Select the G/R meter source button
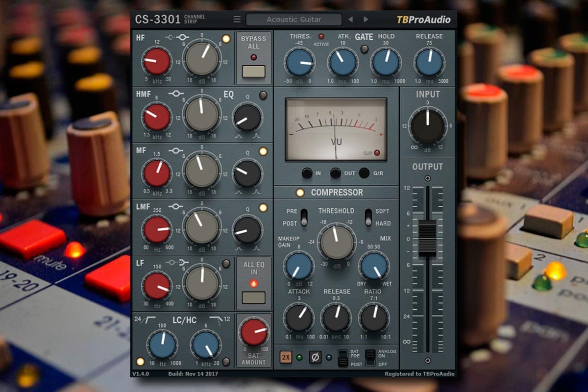This screenshot has width=588, height=392. coord(364,172)
